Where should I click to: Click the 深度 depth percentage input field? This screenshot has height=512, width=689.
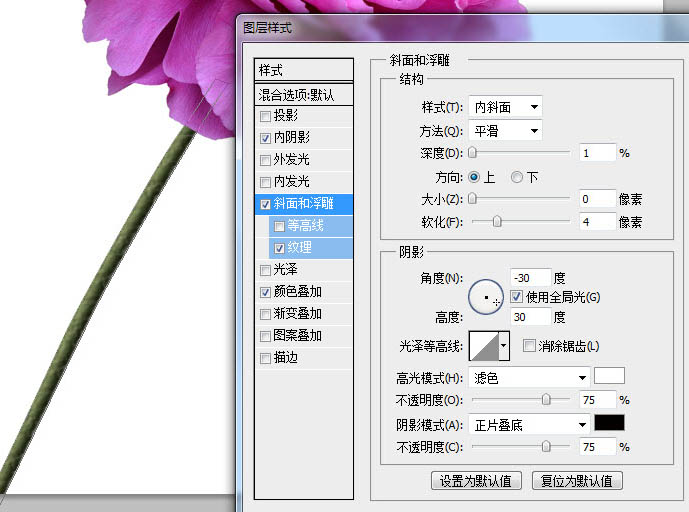click(596, 153)
